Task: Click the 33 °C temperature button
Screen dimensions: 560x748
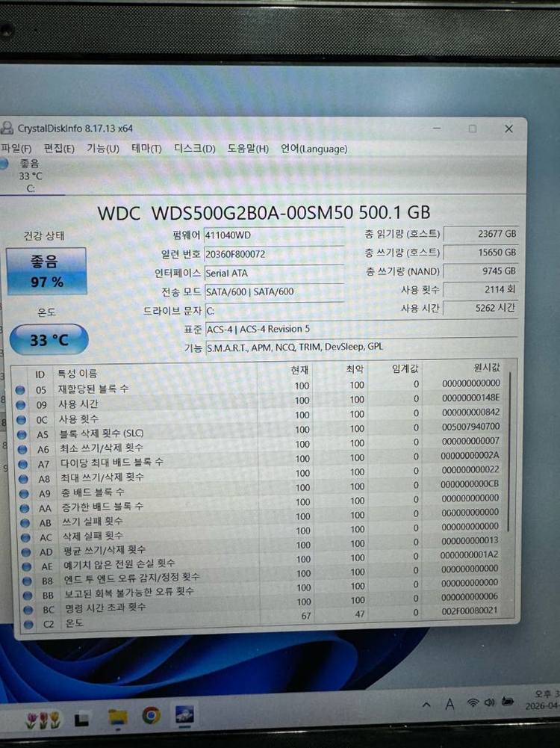Action: pos(49,340)
